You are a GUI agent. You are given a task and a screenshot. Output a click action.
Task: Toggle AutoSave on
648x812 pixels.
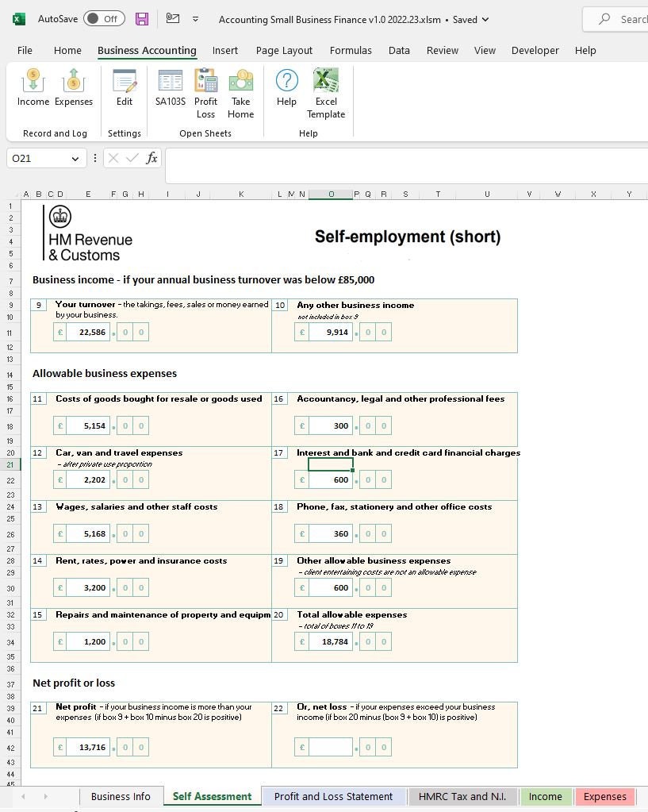click(104, 18)
